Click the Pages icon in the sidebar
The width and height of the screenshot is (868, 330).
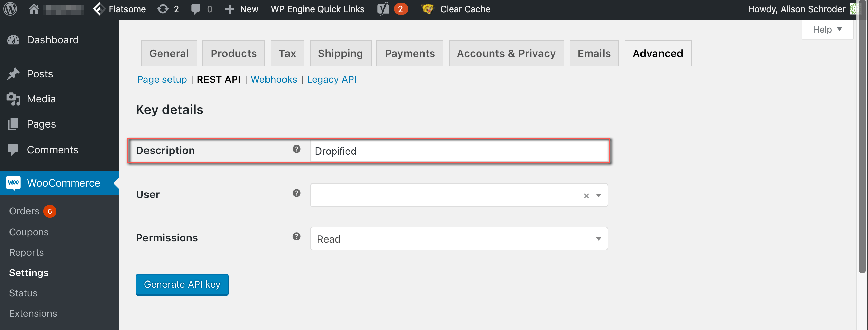(x=14, y=124)
